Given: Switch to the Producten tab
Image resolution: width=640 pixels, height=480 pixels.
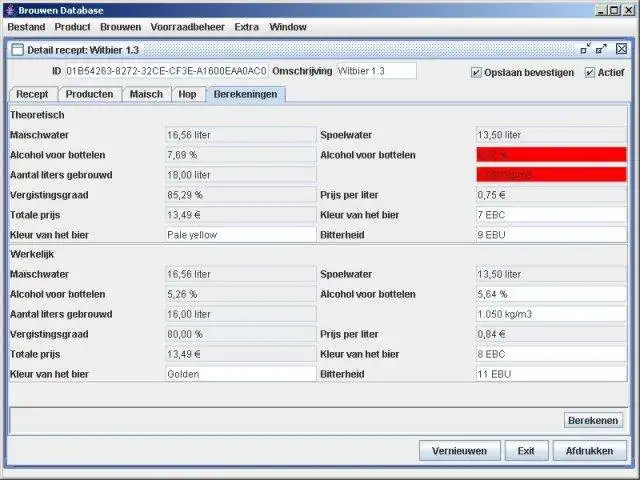Looking at the screenshot, I should pos(89,94).
